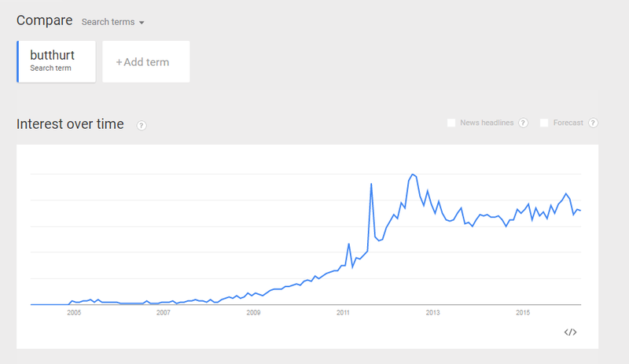The height and width of the screenshot is (364, 629).
Task: Click the News headlines label text
Action: click(487, 123)
